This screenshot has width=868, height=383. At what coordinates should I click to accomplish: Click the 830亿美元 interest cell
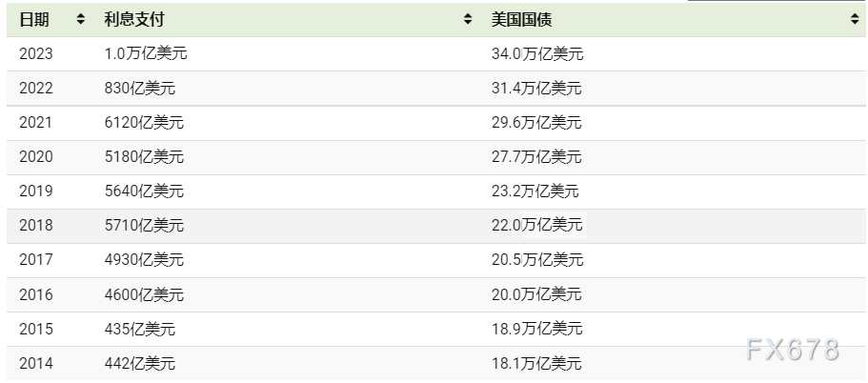click(x=140, y=89)
